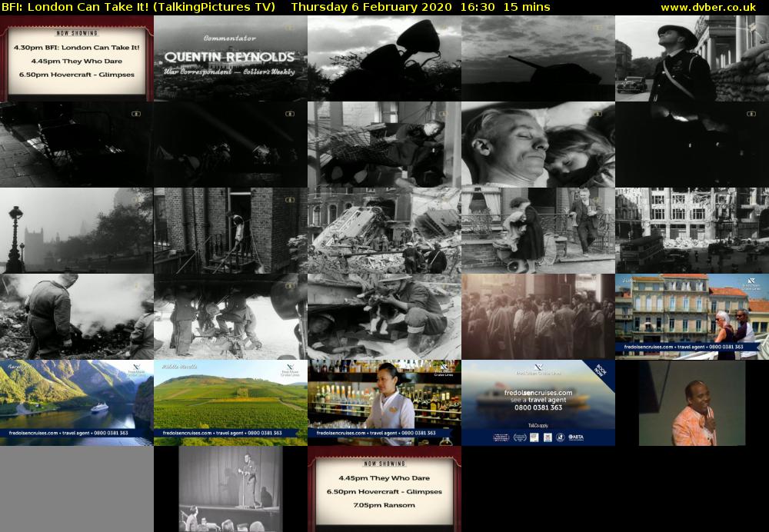Click the 4.30pm BFI: London Can Take It! listing

[76, 48]
